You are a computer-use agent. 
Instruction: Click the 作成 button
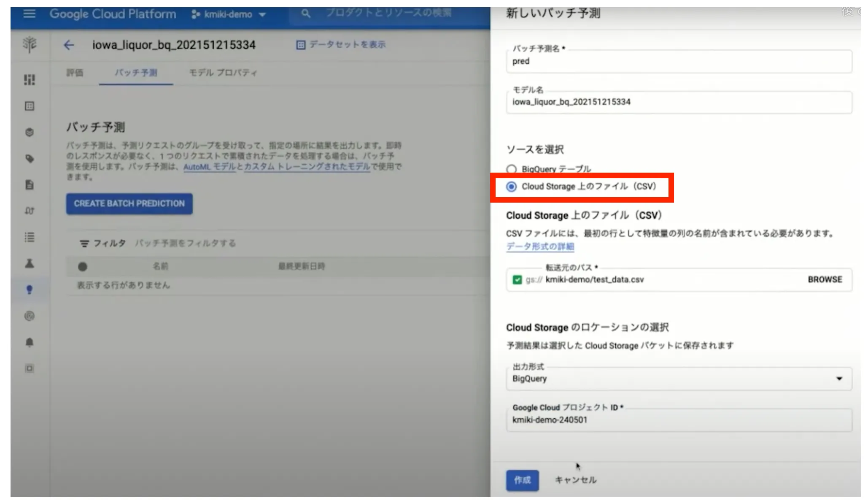[x=522, y=480]
